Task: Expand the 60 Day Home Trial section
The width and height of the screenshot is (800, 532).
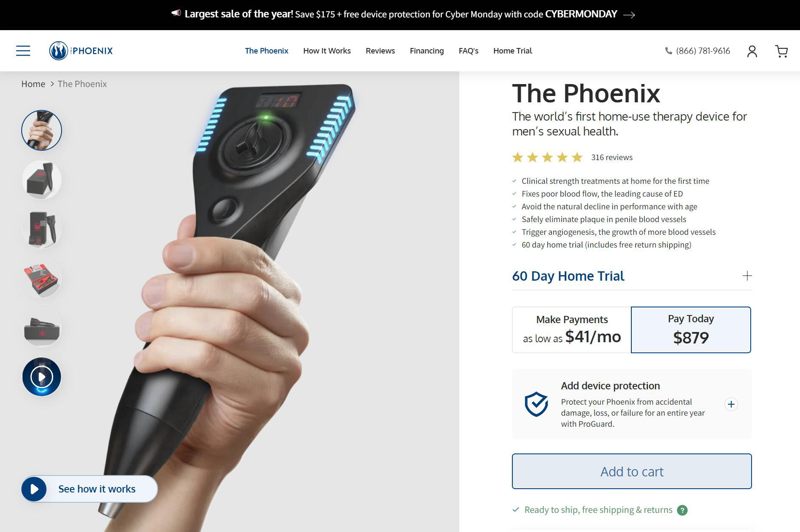Action: 632,276
